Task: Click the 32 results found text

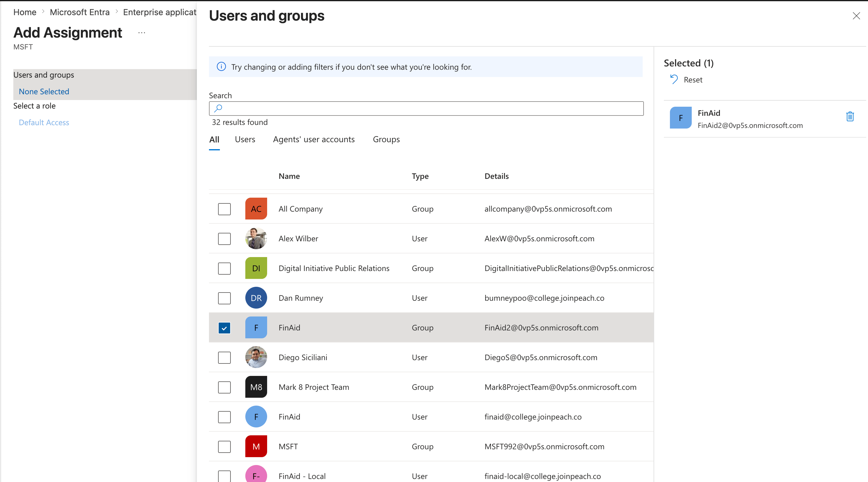Action: (240, 122)
